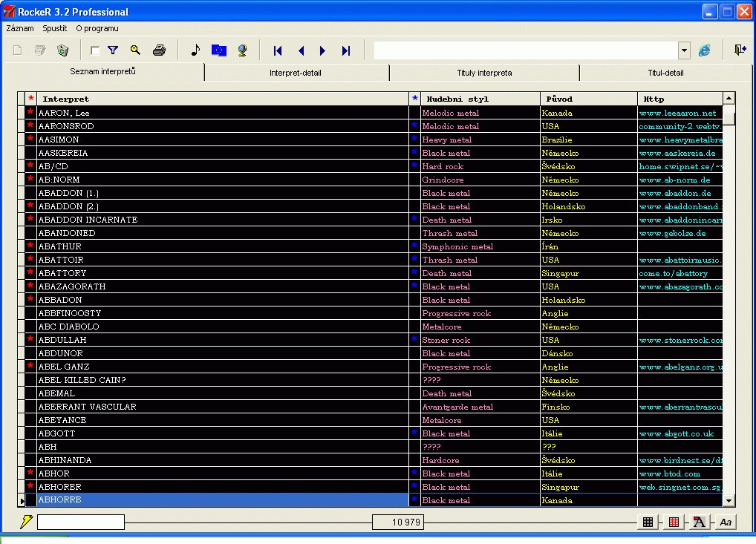Click the www.leeaaron.net link cell
The width and height of the screenshot is (756, 544).
click(680, 113)
